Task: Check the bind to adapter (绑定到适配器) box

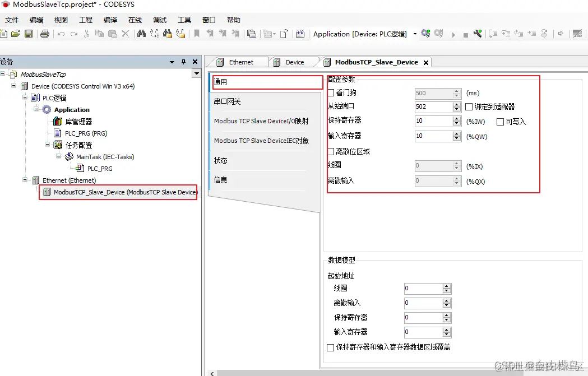Action: [x=469, y=107]
